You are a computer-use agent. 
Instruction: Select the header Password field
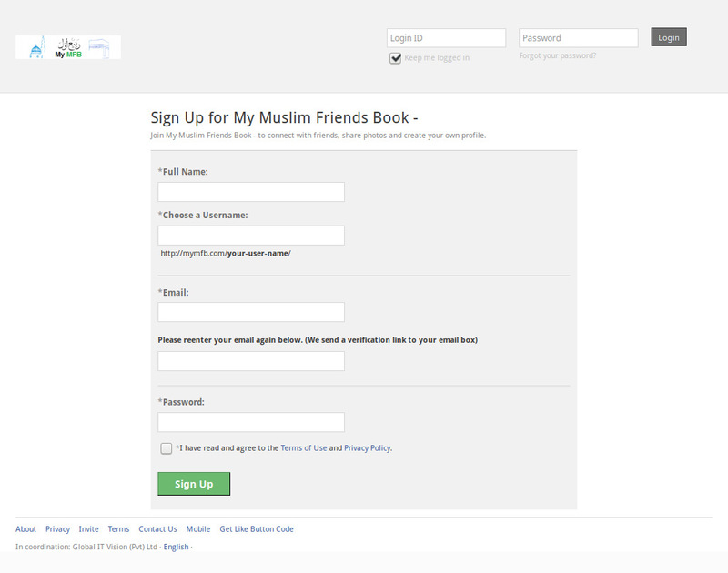[579, 38]
